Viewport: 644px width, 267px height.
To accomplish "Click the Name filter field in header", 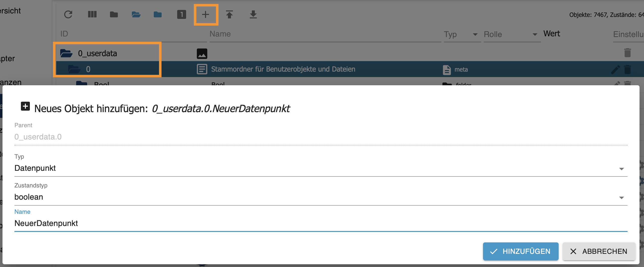I will 325,34.
